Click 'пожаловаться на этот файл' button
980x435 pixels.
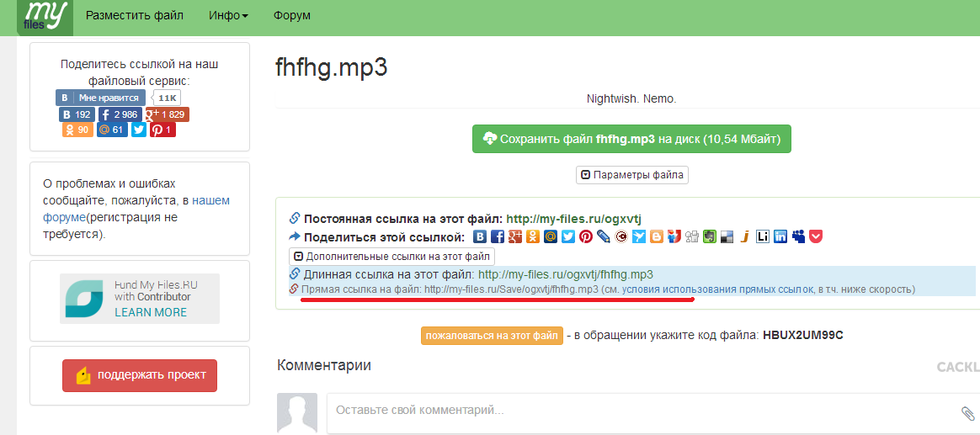tap(492, 335)
